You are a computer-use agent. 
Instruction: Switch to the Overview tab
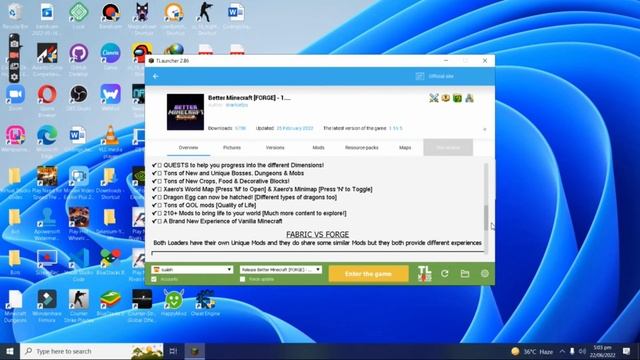[188, 147]
